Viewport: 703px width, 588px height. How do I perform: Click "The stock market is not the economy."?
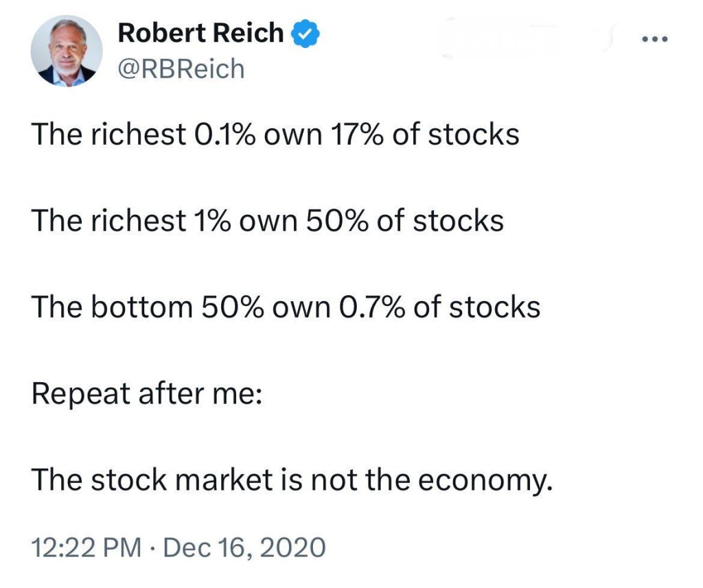(292, 481)
